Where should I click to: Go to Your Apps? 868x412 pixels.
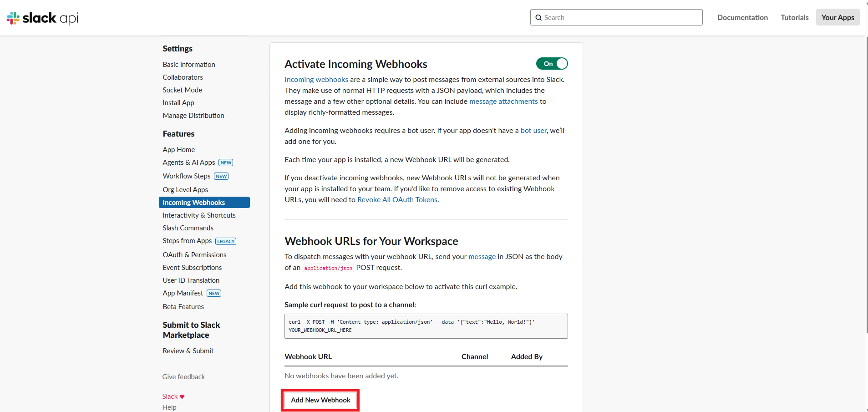coord(838,17)
